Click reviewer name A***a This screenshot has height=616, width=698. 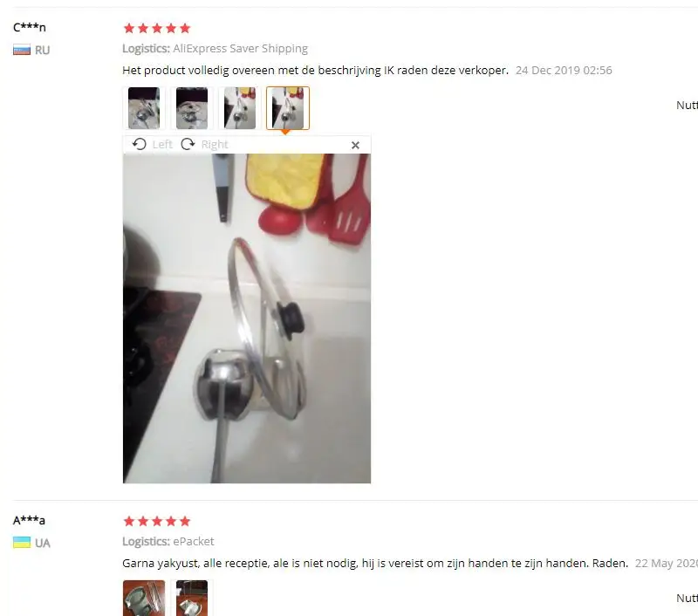pos(29,520)
